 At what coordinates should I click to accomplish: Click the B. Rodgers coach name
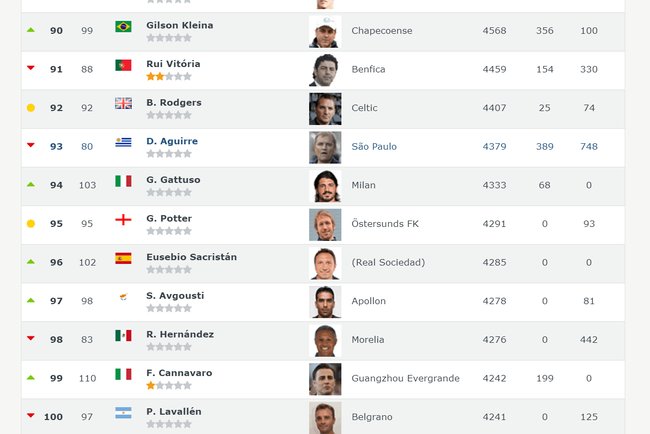174,102
